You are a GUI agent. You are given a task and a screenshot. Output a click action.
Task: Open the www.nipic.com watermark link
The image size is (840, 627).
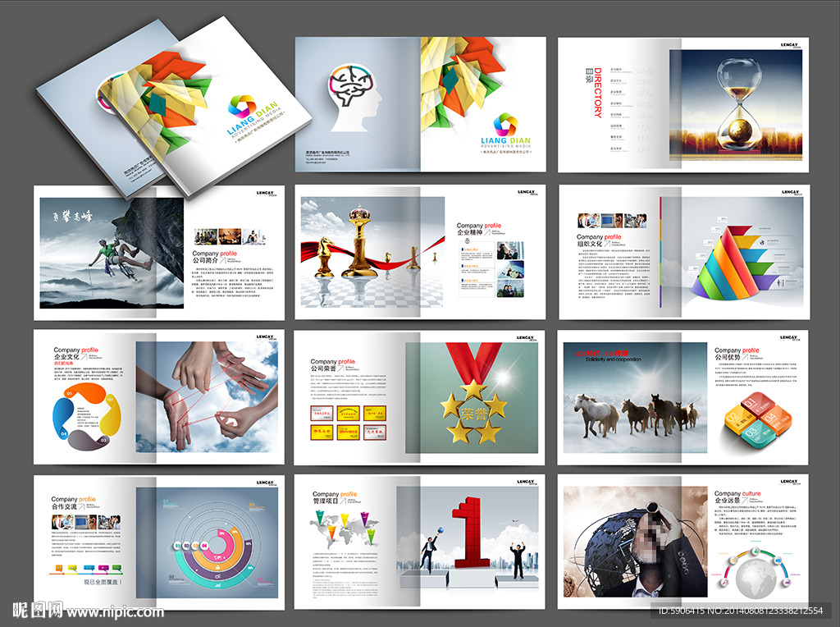click(x=115, y=611)
